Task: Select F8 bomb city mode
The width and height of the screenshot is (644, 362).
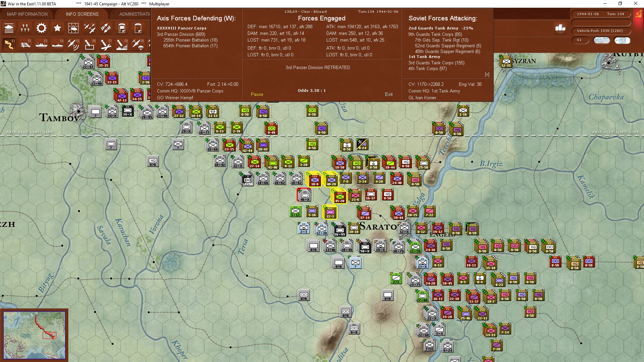Action: tap(122, 44)
